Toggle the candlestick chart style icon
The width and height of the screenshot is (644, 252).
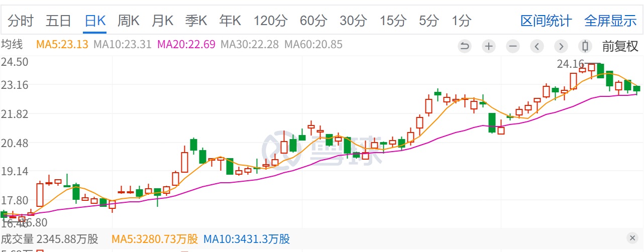585,47
